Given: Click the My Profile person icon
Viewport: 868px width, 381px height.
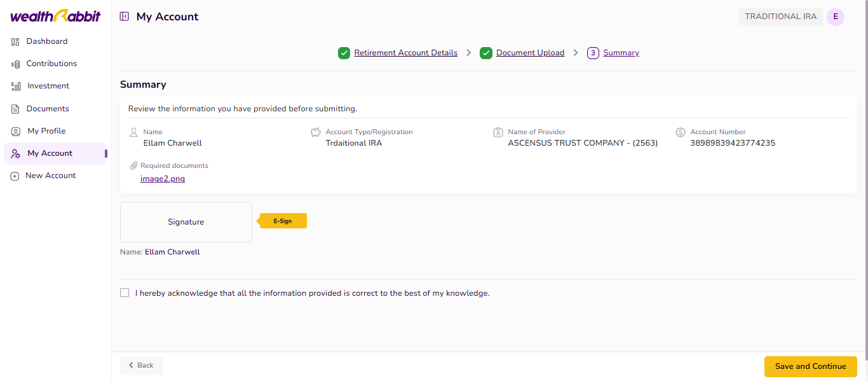Looking at the screenshot, I should 16,131.
